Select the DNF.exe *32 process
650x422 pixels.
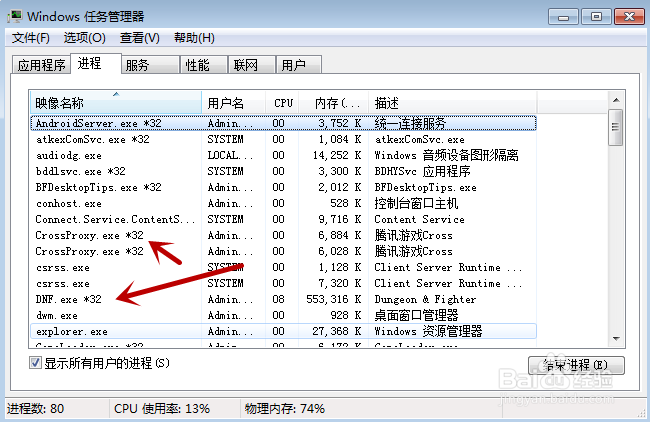284,299
